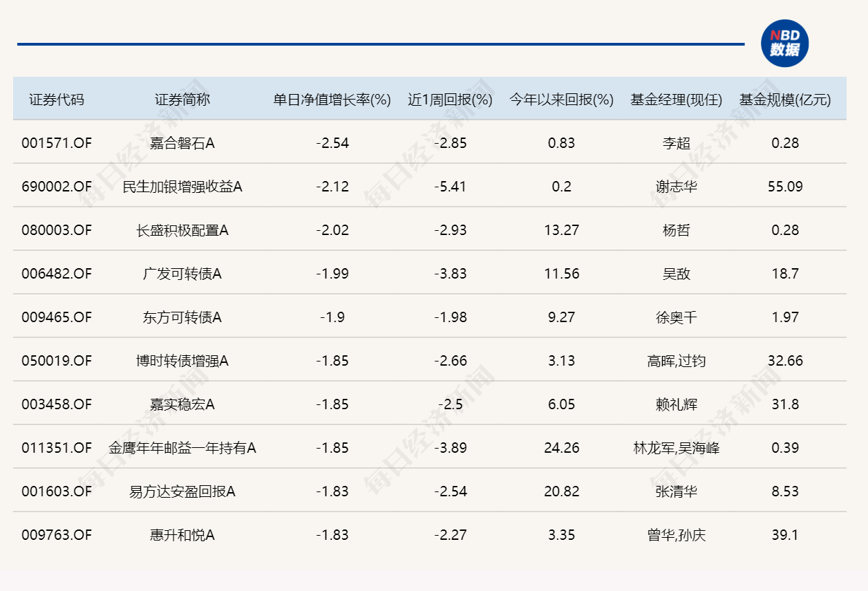Select fund size value 55.09
The height and width of the screenshot is (591, 868).
click(785, 187)
